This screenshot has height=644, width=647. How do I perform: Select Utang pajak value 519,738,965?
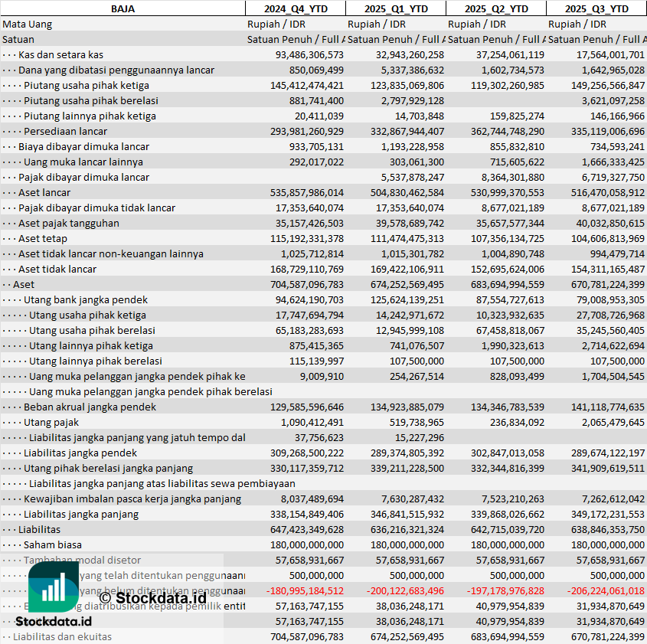tap(412, 422)
